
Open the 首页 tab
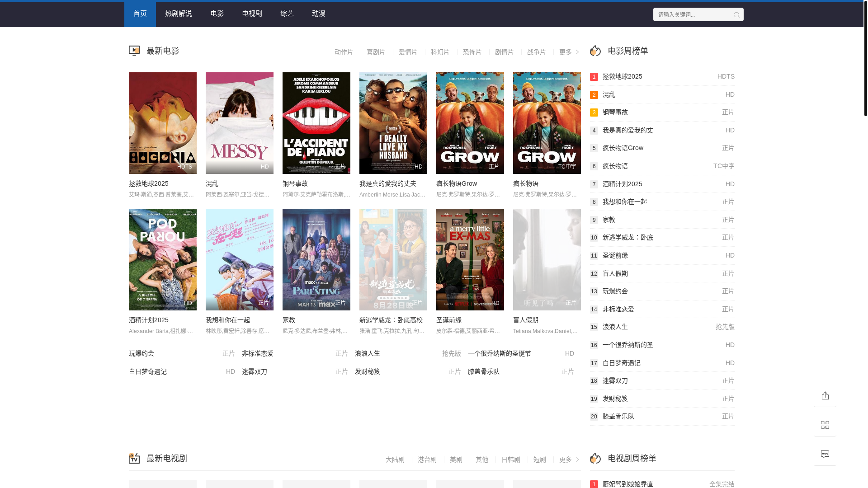pos(140,14)
